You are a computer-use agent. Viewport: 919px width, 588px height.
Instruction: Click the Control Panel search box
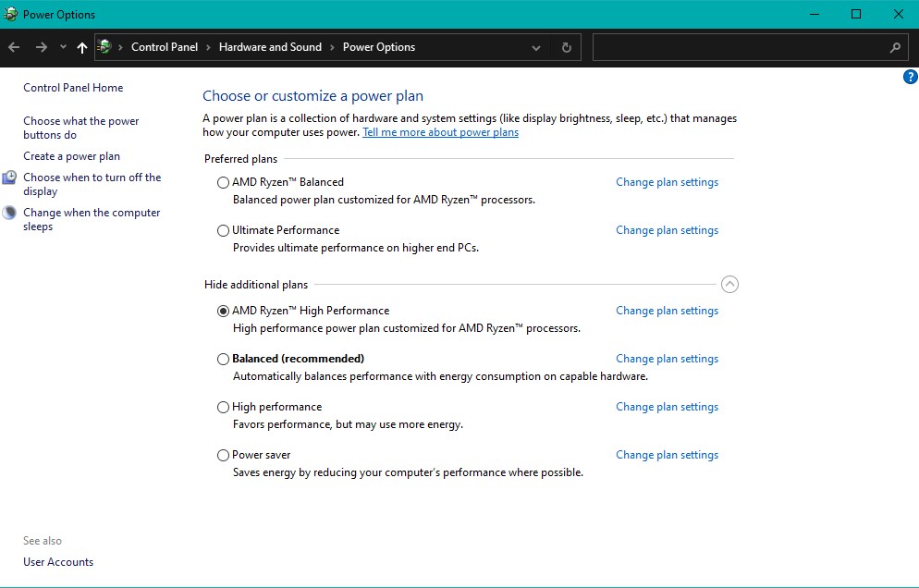click(740, 47)
